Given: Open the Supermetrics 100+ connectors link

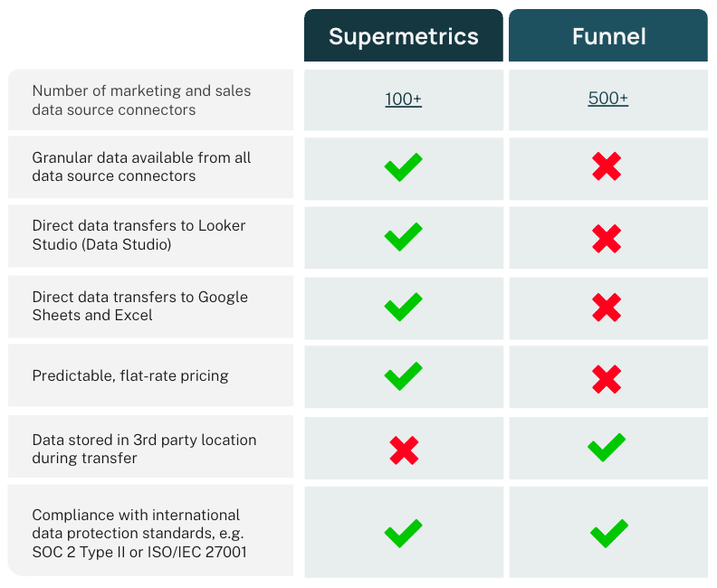Looking at the screenshot, I should click(x=404, y=100).
